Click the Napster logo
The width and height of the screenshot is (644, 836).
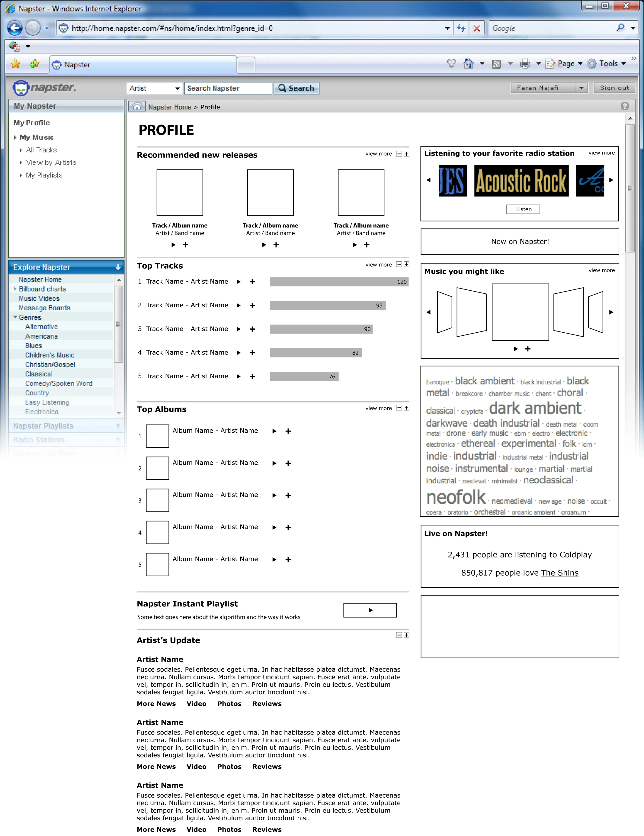(x=44, y=88)
